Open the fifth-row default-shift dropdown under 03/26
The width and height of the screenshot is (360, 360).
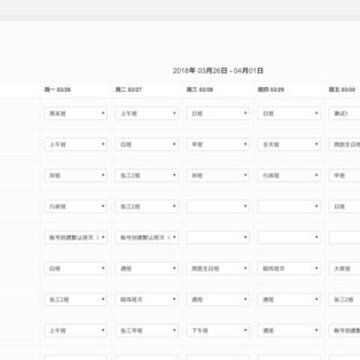tap(76, 237)
